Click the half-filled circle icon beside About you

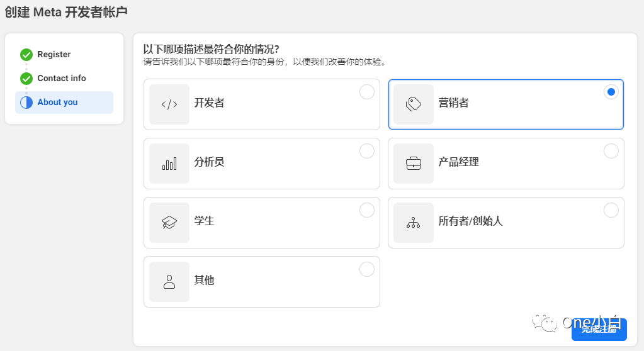(x=26, y=103)
